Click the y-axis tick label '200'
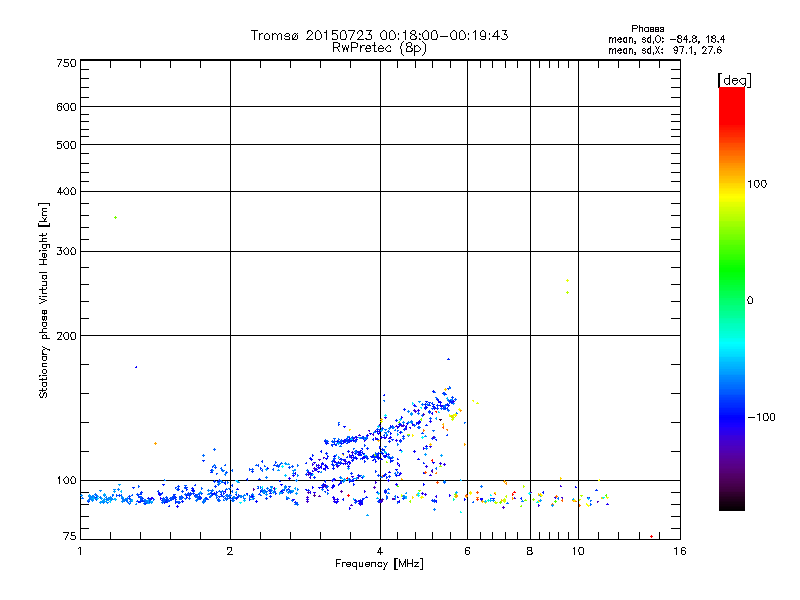Image resolution: width=800 pixels, height=600 pixels. 66,336
